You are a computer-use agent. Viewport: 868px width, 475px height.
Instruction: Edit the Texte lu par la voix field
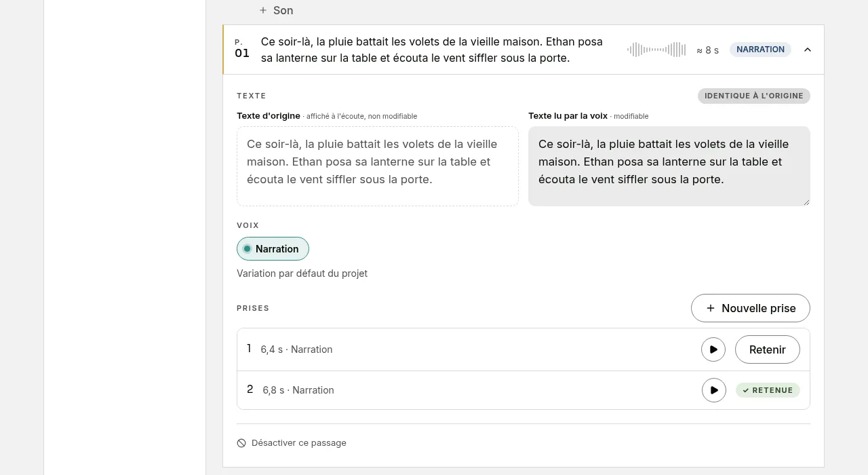tap(669, 166)
